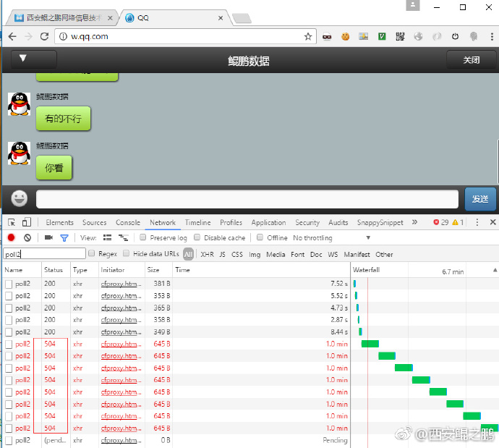Switch to the Timeline tab
The width and height of the screenshot is (499, 448).
coord(197,223)
